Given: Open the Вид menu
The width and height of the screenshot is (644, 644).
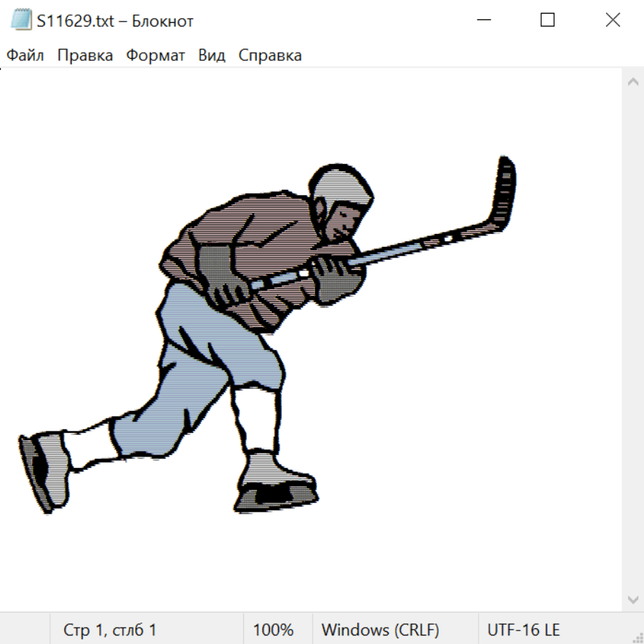Looking at the screenshot, I should tap(211, 56).
